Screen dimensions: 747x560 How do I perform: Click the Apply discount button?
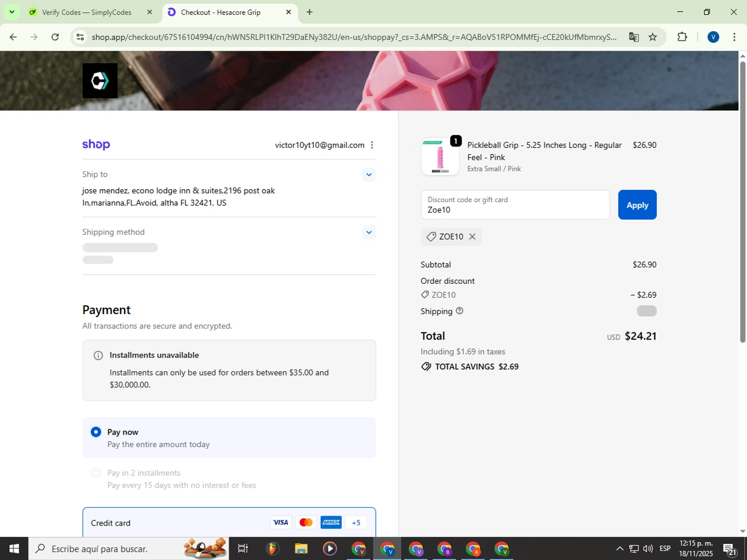(x=637, y=205)
